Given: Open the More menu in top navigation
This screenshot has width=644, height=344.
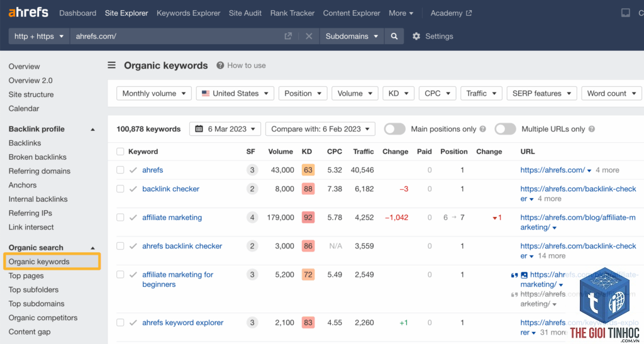Looking at the screenshot, I should 401,13.
